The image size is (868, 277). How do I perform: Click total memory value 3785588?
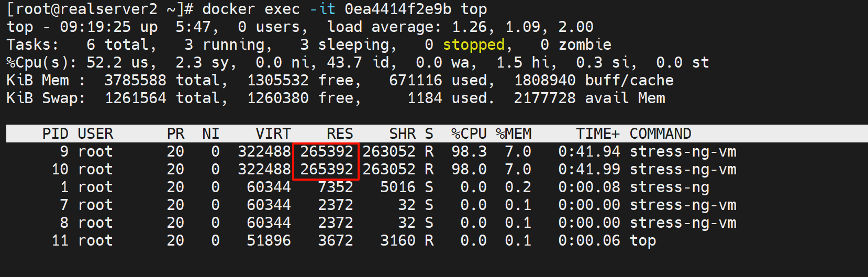point(135,80)
